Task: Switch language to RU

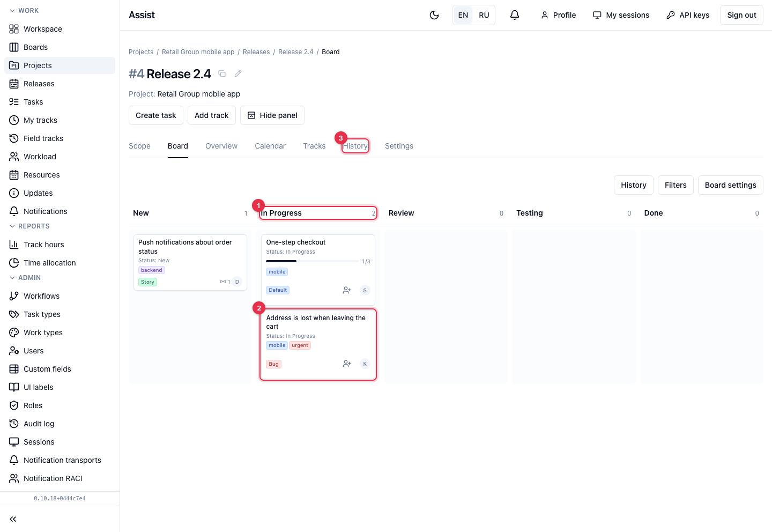Action: point(484,15)
